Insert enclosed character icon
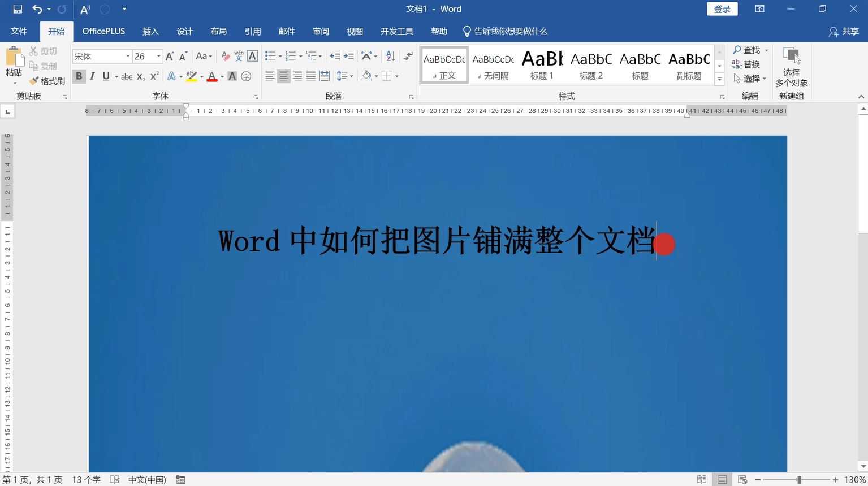This screenshot has width=868, height=486. pos(246,76)
